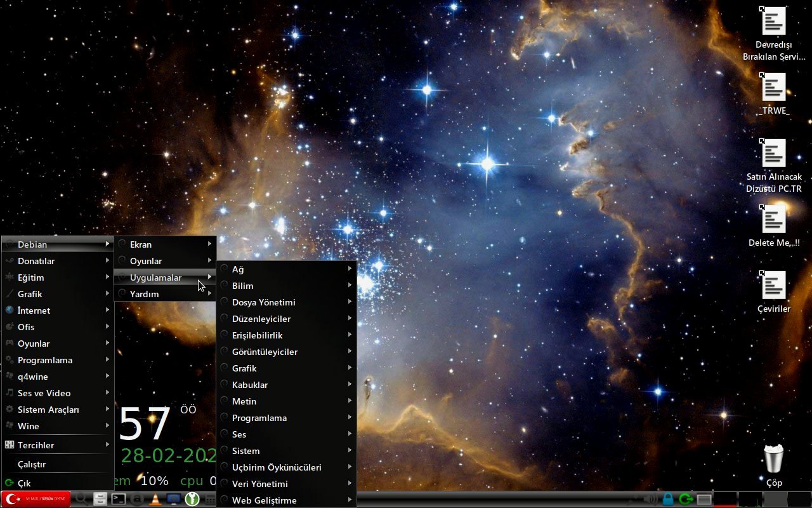Open the Metin category
The image size is (812, 508).
tap(287, 401)
